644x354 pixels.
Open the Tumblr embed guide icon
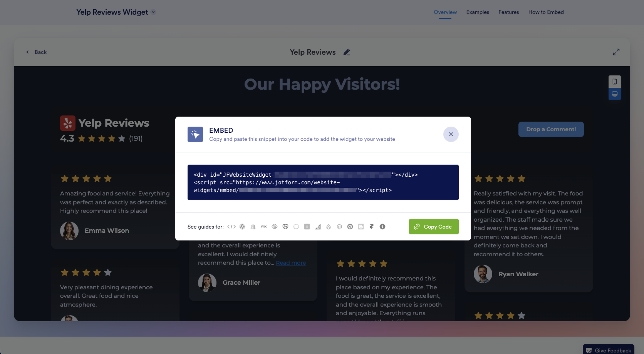click(x=382, y=227)
